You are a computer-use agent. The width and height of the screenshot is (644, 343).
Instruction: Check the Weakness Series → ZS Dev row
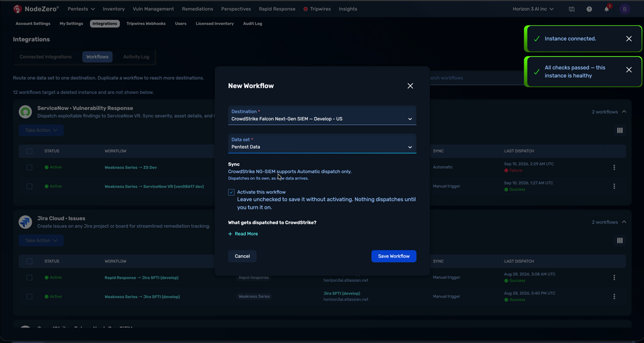click(x=29, y=167)
